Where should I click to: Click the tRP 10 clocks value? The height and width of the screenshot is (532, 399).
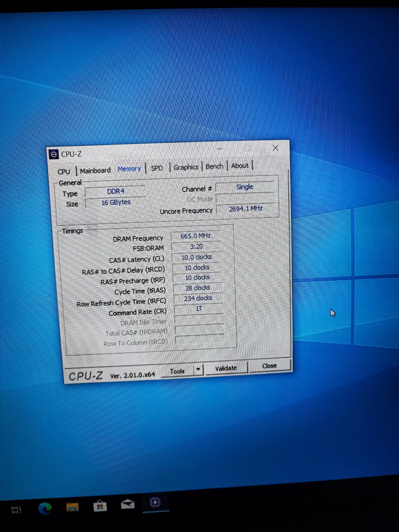click(x=197, y=277)
